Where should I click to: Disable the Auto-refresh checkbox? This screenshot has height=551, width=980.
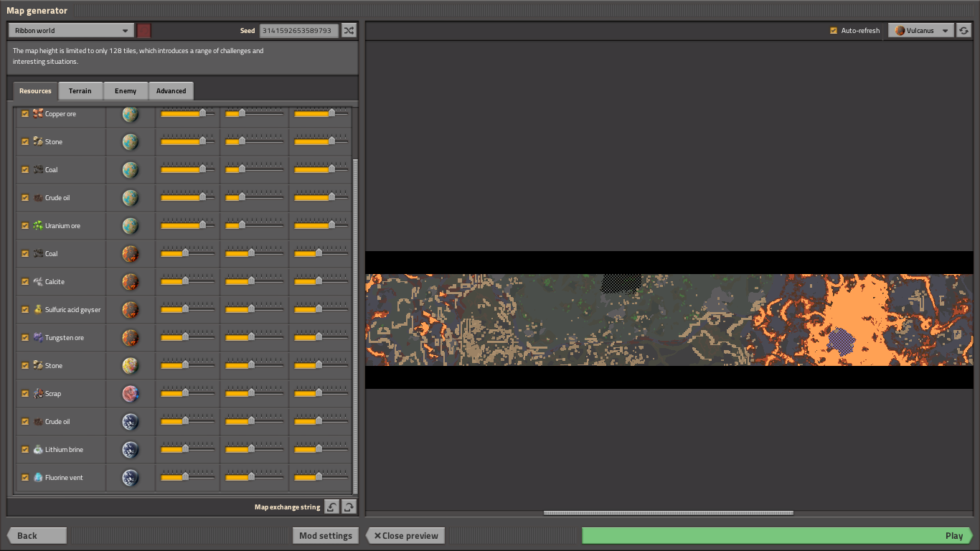coord(834,31)
